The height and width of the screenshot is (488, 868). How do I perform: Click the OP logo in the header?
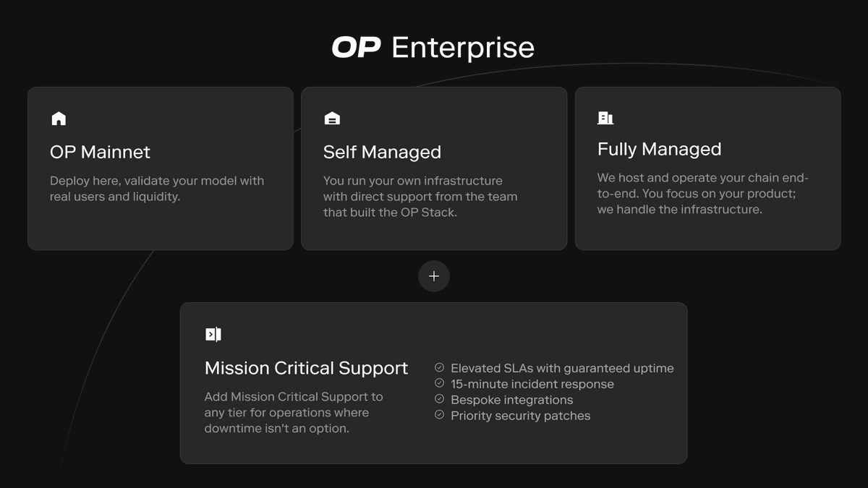click(356, 48)
